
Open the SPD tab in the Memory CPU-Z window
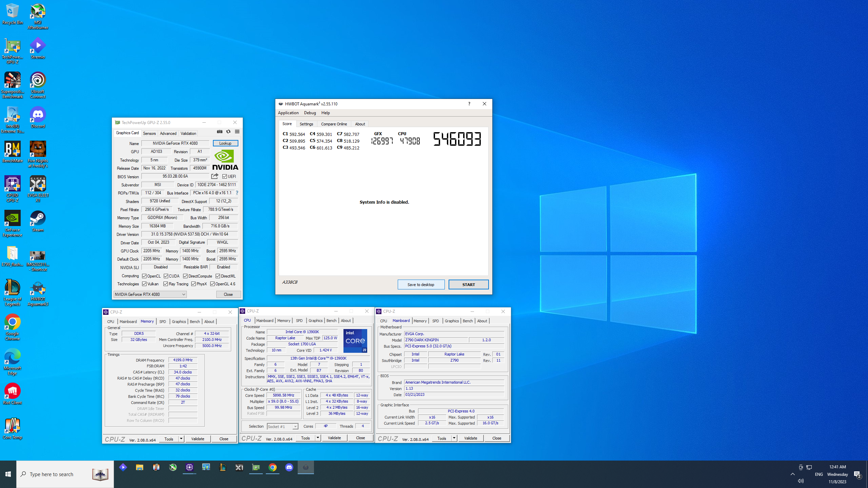[x=162, y=322]
